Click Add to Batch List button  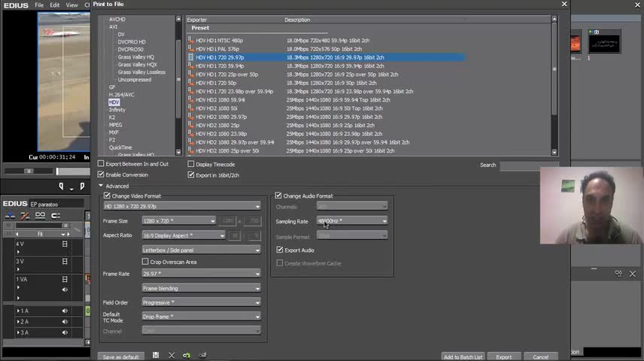tap(463, 357)
